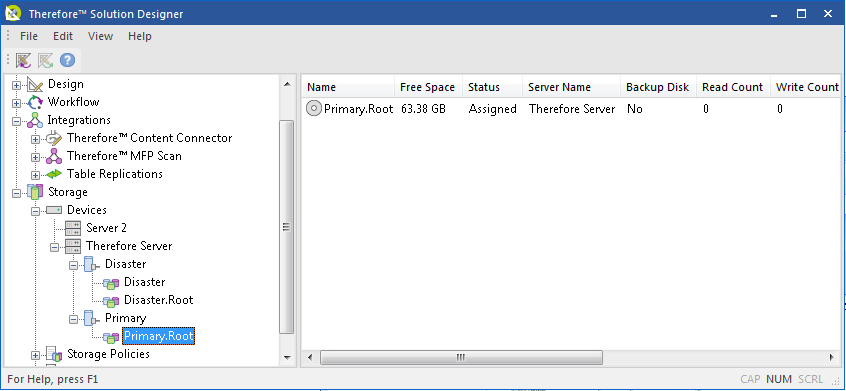846x391 pixels.
Task: Expand Therefore Content Connector node
Action: click(x=36, y=139)
